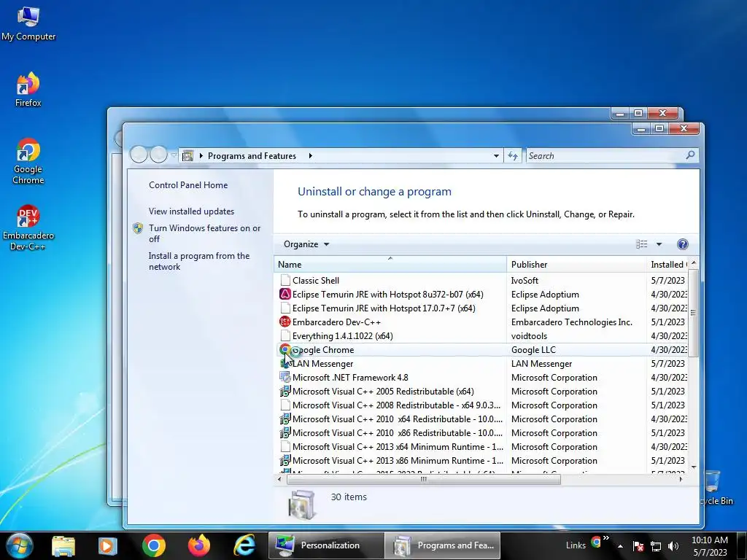Image resolution: width=747 pixels, height=560 pixels.
Task: Open Control Panel Home link
Action: tap(188, 185)
